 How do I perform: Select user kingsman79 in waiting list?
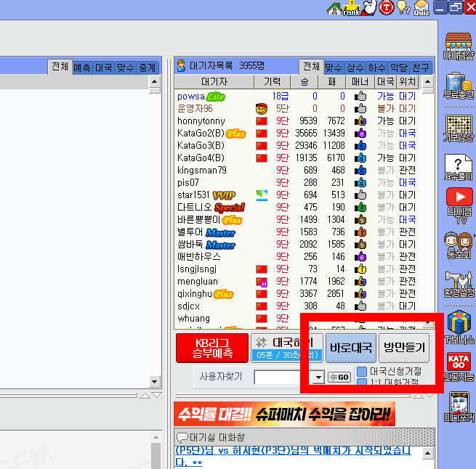click(x=297, y=171)
